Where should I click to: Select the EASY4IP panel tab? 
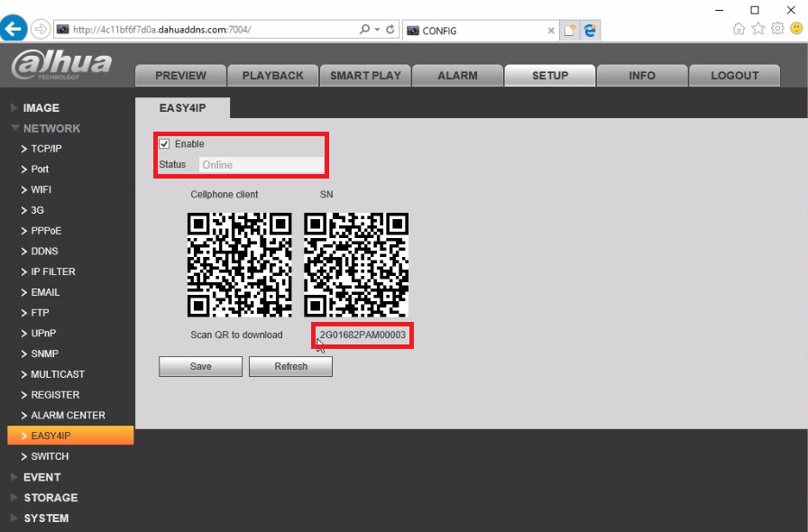pyautogui.click(x=182, y=107)
